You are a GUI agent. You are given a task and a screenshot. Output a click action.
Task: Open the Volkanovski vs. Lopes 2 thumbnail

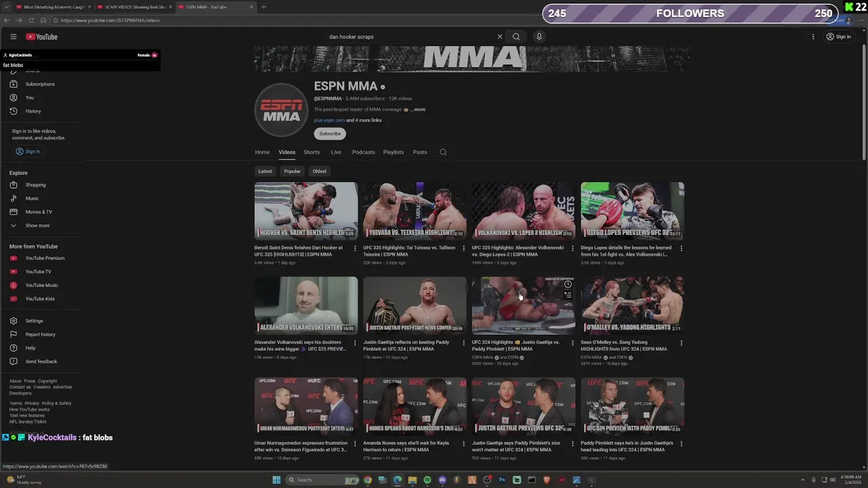524,211
